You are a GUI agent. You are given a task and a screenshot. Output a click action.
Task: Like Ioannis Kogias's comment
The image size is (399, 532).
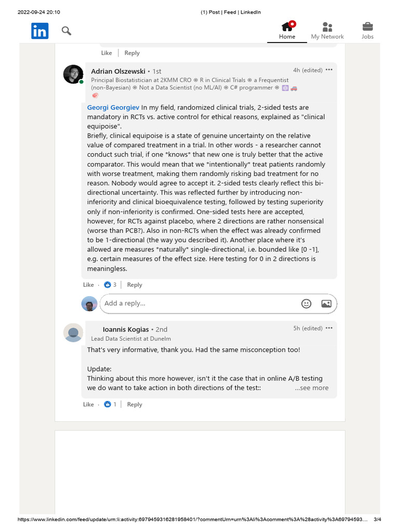pyautogui.click(x=88, y=404)
